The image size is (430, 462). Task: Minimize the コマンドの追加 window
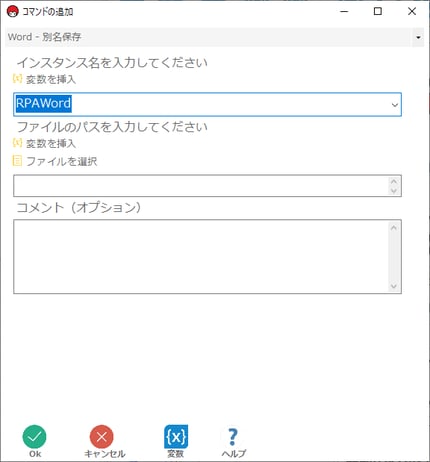coord(344,11)
